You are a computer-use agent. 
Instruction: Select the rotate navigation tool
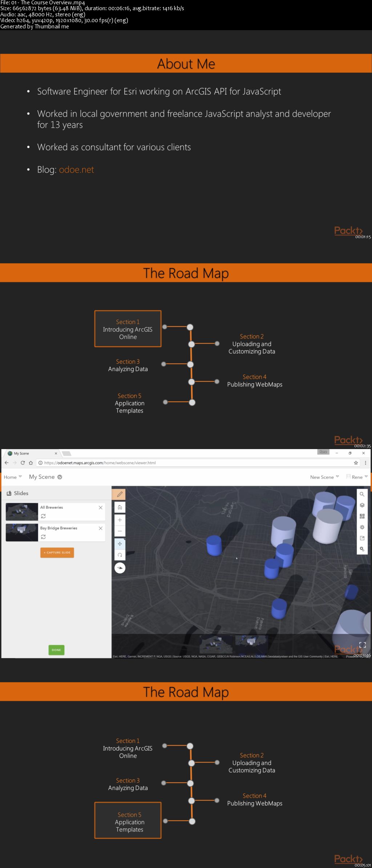pos(120,555)
